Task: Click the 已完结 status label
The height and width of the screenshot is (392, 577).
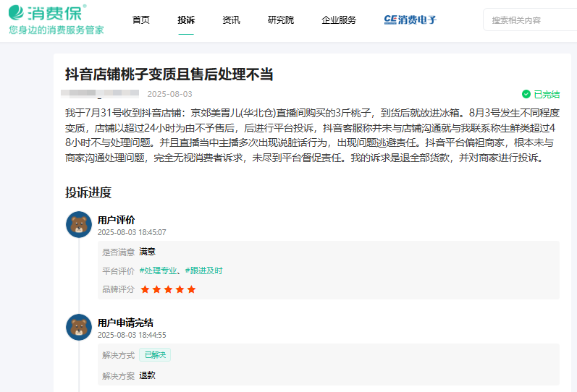Action: click(547, 95)
